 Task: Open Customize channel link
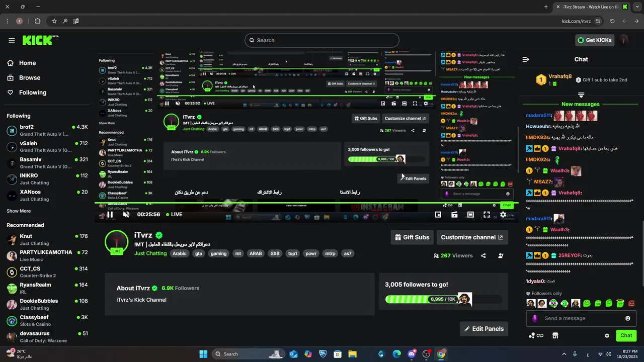pos(472,237)
